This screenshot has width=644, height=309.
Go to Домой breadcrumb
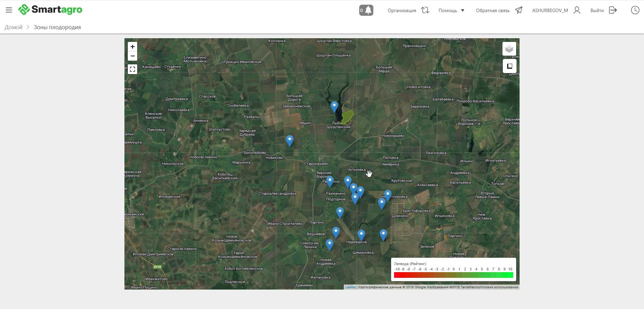click(13, 27)
